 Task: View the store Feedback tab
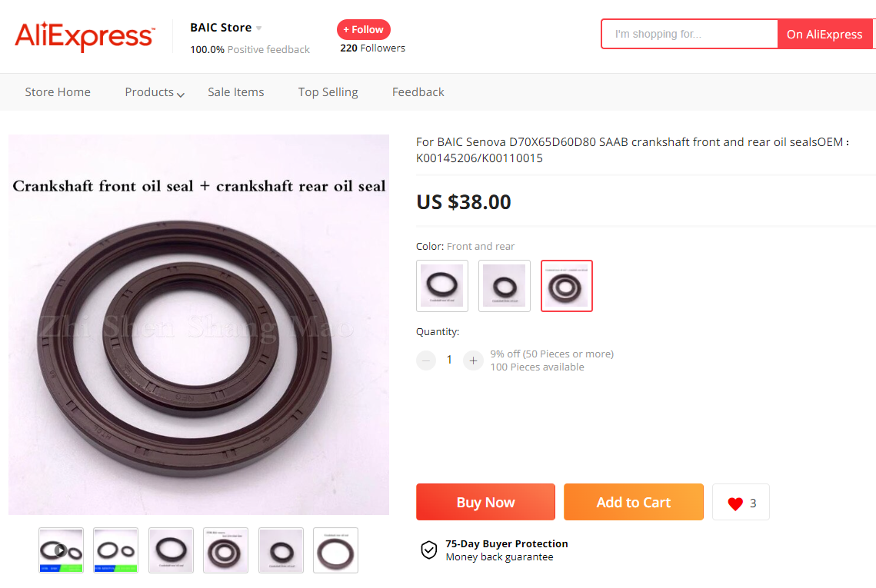(418, 92)
